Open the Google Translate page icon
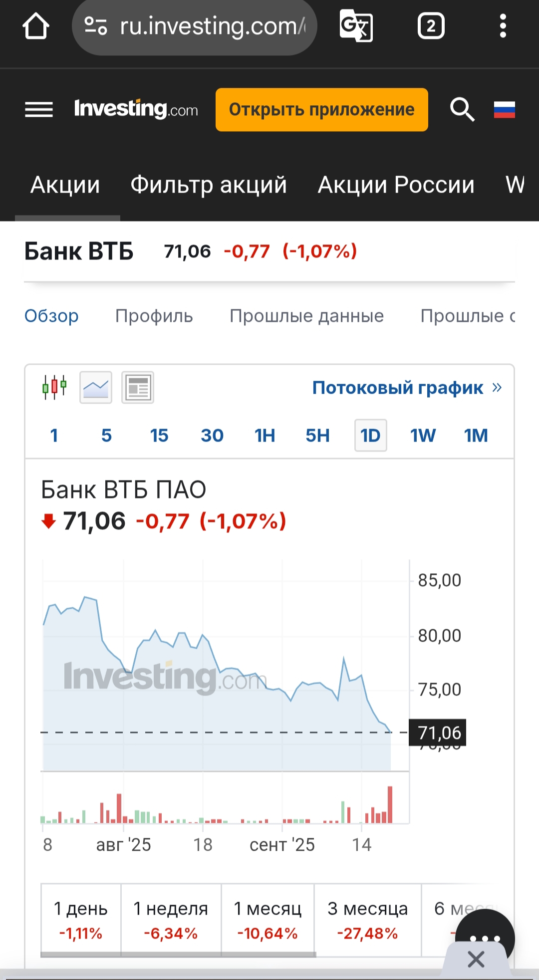This screenshot has height=980, width=539. (356, 26)
